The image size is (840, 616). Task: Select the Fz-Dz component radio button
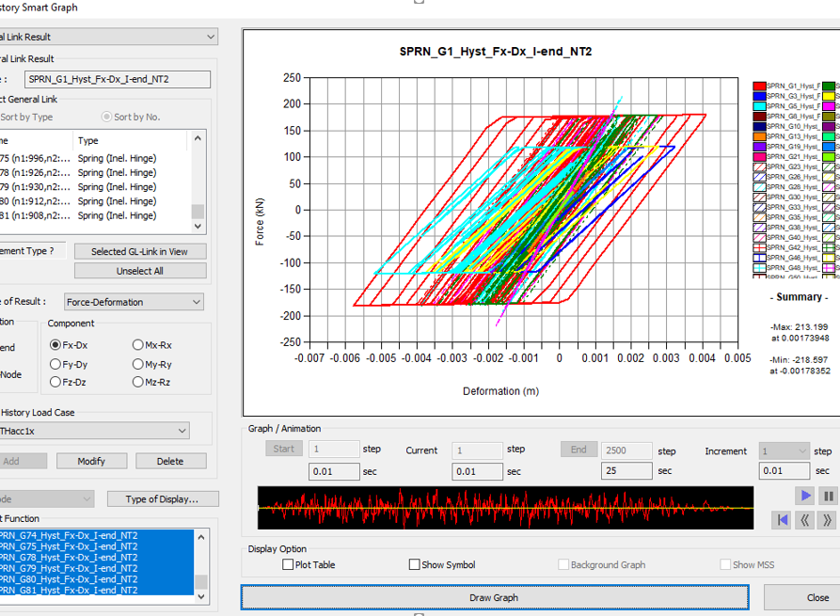[x=55, y=382]
